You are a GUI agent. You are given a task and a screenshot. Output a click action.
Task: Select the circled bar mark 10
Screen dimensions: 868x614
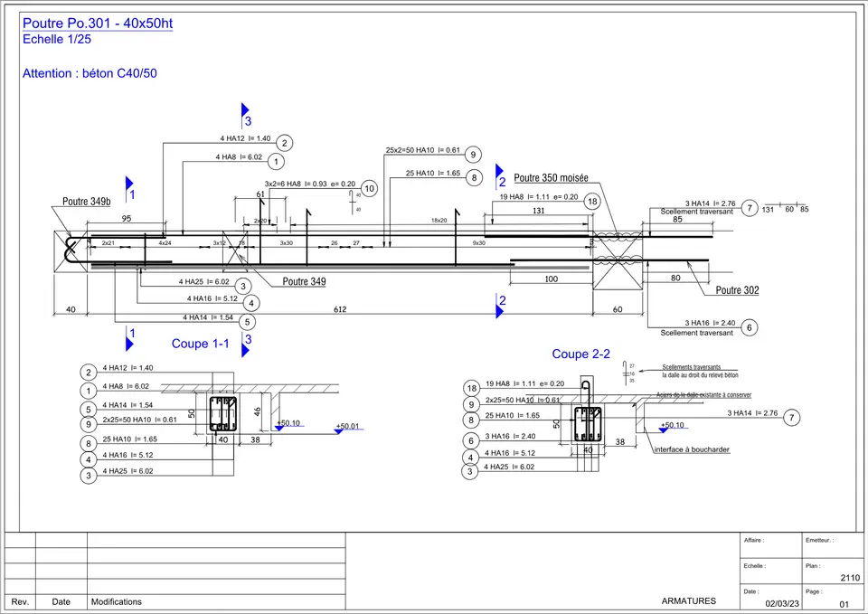[x=369, y=189]
